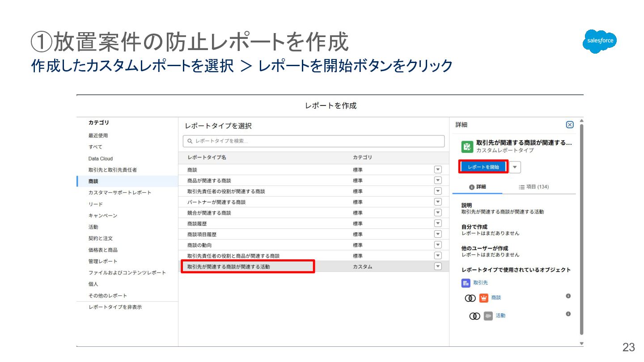Select report type 取引先責任者の役割と商品が関連する商談

(233, 256)
